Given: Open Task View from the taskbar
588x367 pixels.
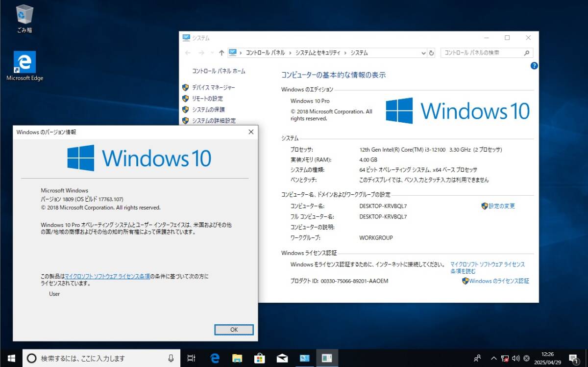Looking at the screenshot, I should pos(192,358).
